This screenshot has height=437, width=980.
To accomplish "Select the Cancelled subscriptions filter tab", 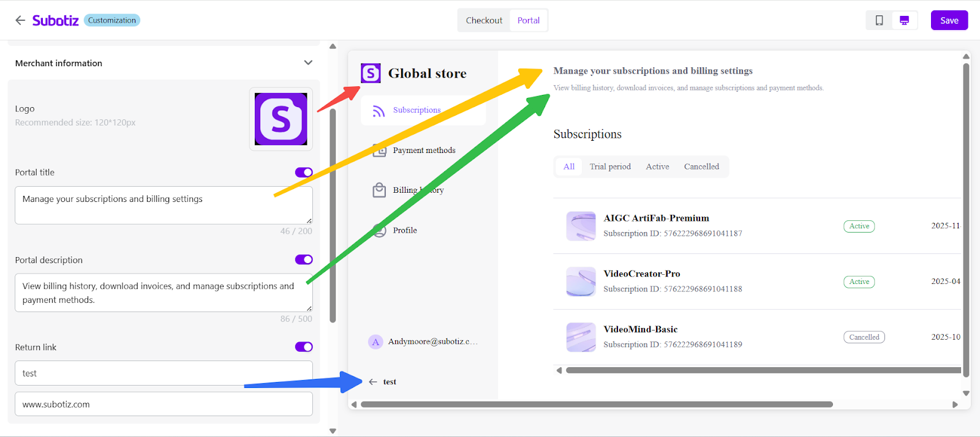I will click(701, 166).
